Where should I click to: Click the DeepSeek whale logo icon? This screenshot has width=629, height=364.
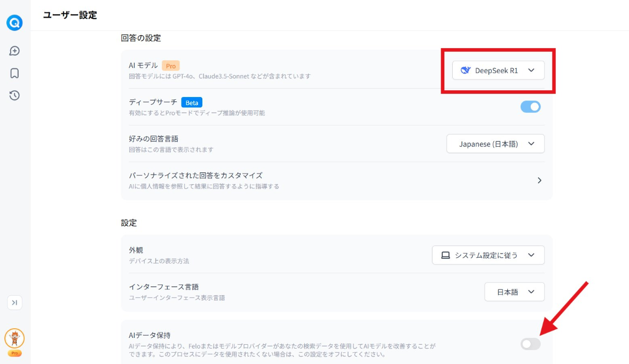[x=465, y=70]
